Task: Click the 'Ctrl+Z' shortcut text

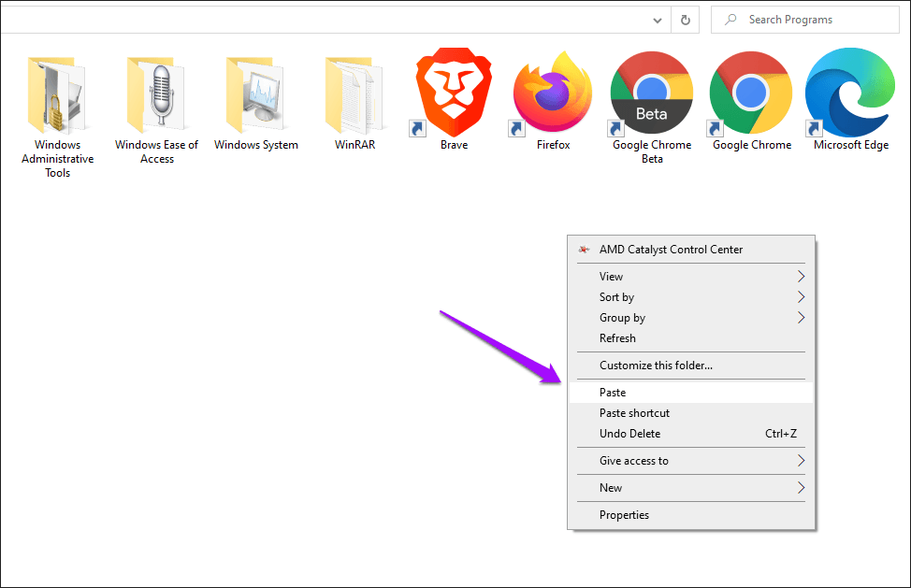Action: pos(780,434)
